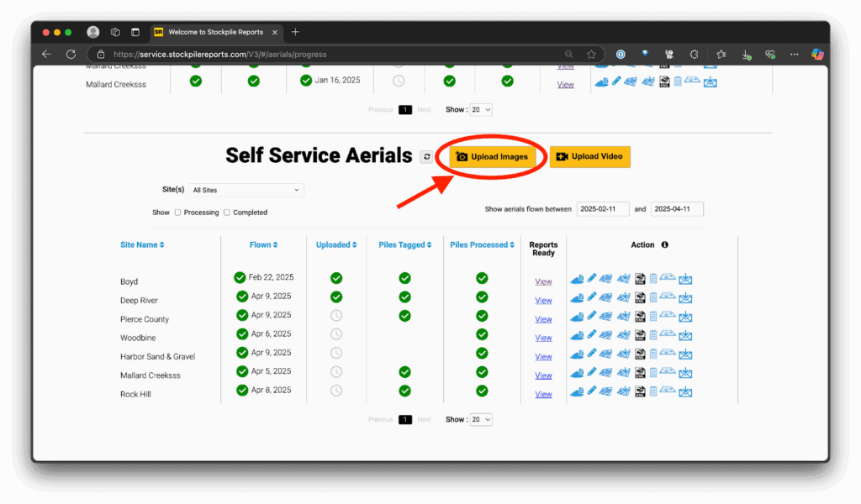This screenshot has width=861, height=504.
Task: Click the Upload Images button
Action: (x=492, y=157)
